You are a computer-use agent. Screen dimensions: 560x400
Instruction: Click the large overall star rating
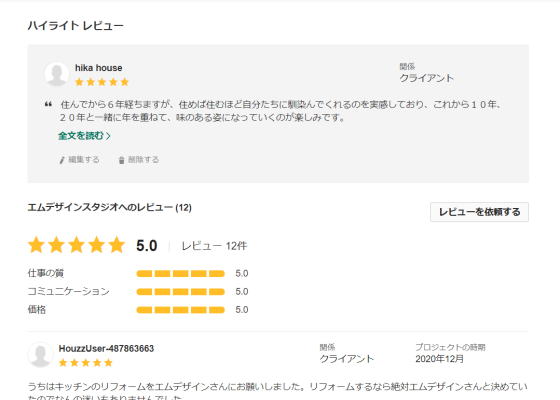coord(76,245)
